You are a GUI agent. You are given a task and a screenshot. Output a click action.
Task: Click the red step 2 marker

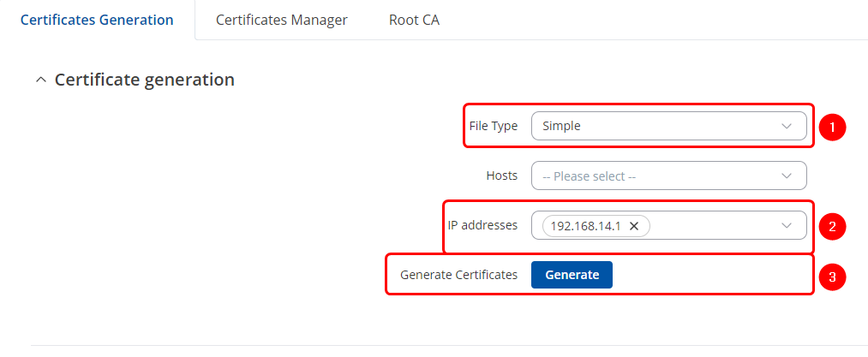(831, 227)
